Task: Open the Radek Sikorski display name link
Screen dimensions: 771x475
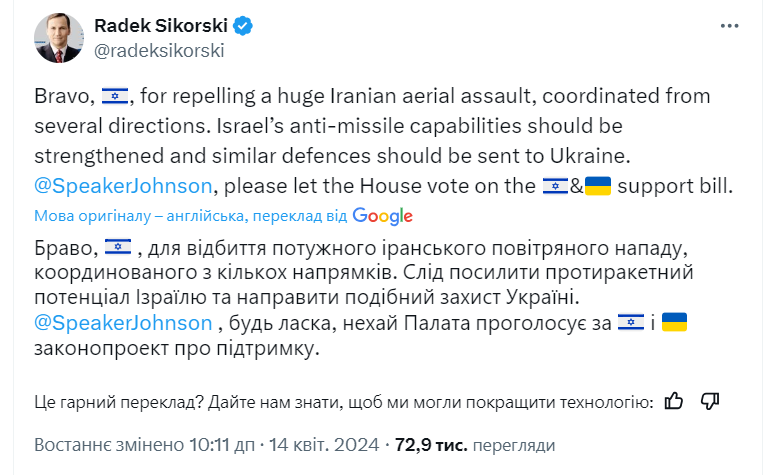Action: tap(159, 25)
